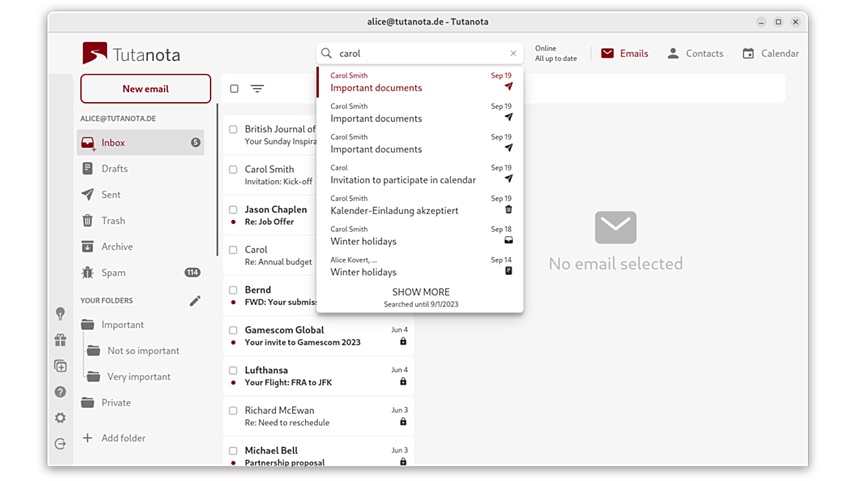
Task: Open the mail list filter icon
Action: point(257,88)
